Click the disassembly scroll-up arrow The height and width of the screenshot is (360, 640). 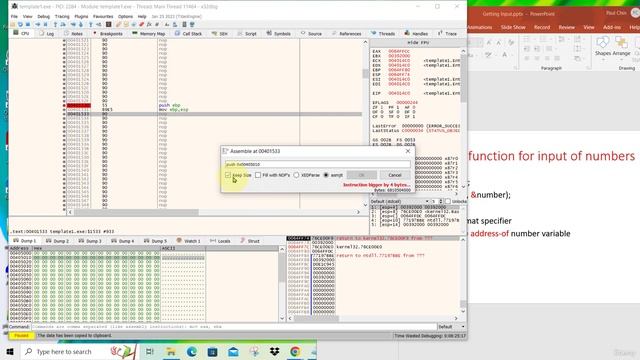(x=365, y=42)
